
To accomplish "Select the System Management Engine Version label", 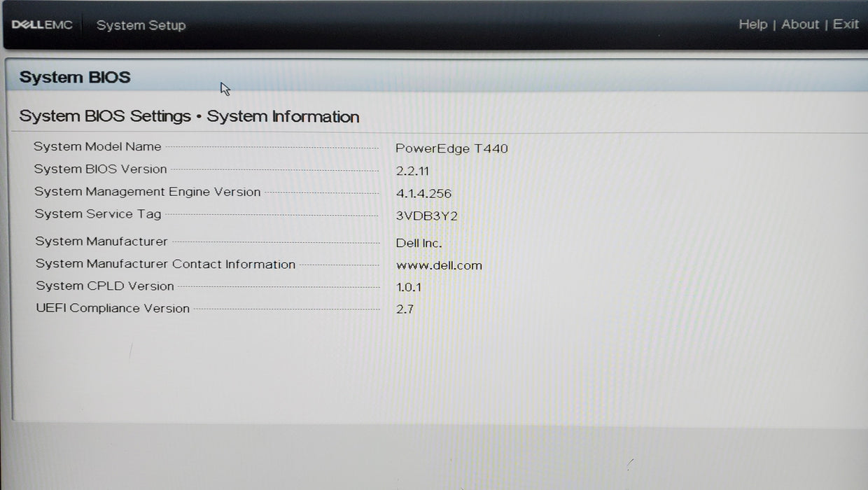I will [148, 192].
